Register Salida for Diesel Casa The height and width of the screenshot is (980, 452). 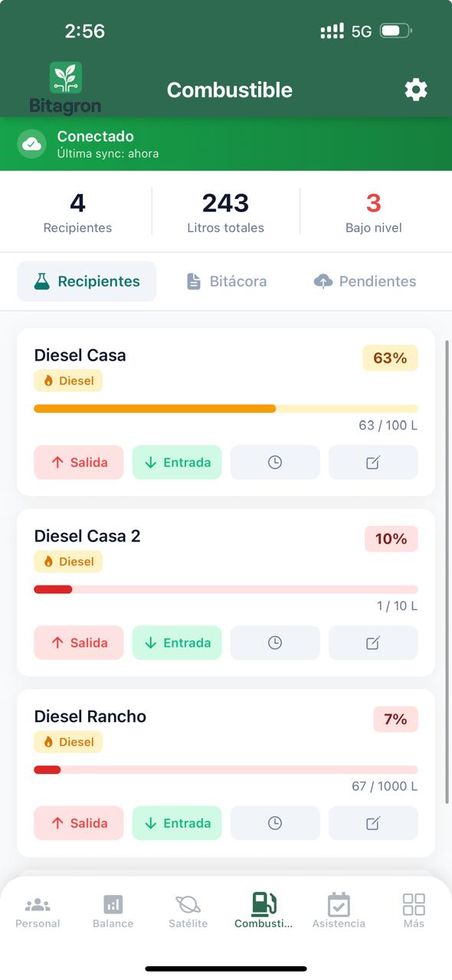(x=79, y=462)
